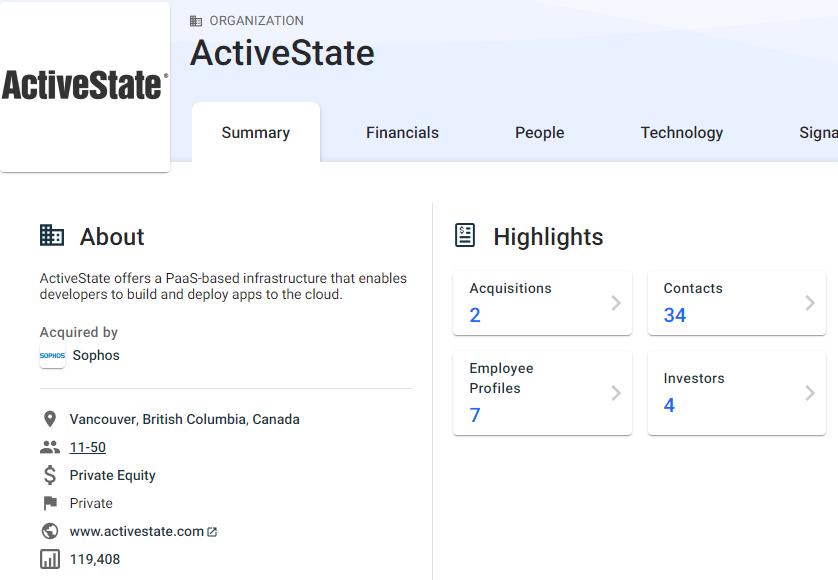838x580 pixels.
Task: Click the About section building icon
Action: [x=52, y=236]
